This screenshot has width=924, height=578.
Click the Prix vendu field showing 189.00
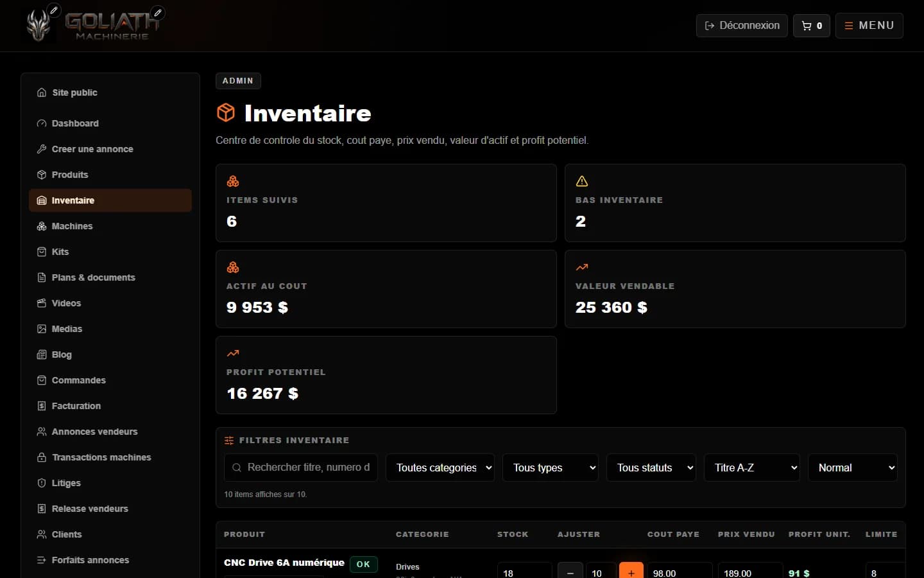[750, 572]
